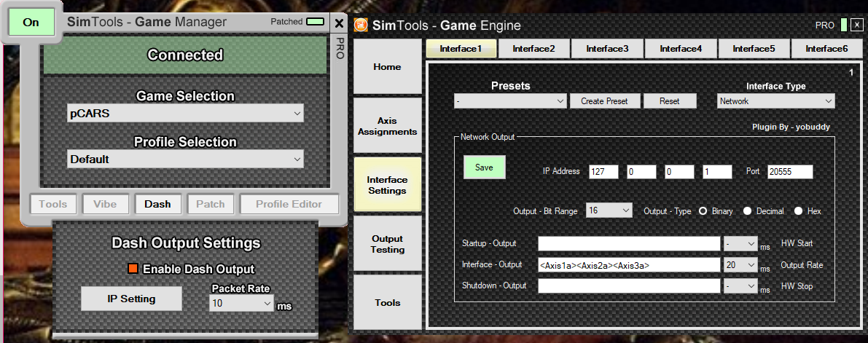Enable Dash Output checkbox

click(133, 269)
